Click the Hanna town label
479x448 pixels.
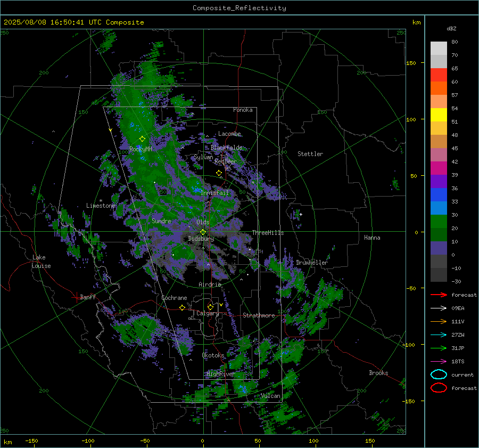point(372,238)
